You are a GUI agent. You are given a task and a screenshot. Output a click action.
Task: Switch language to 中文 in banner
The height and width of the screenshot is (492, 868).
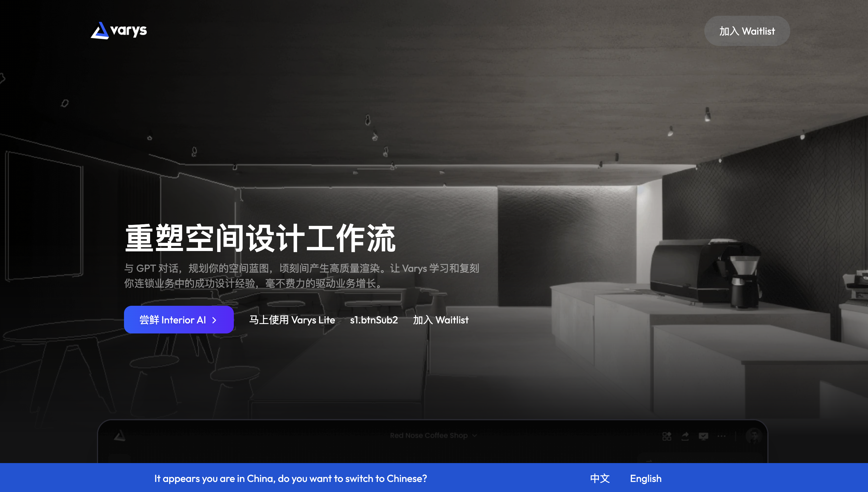[x=600, y=478]
